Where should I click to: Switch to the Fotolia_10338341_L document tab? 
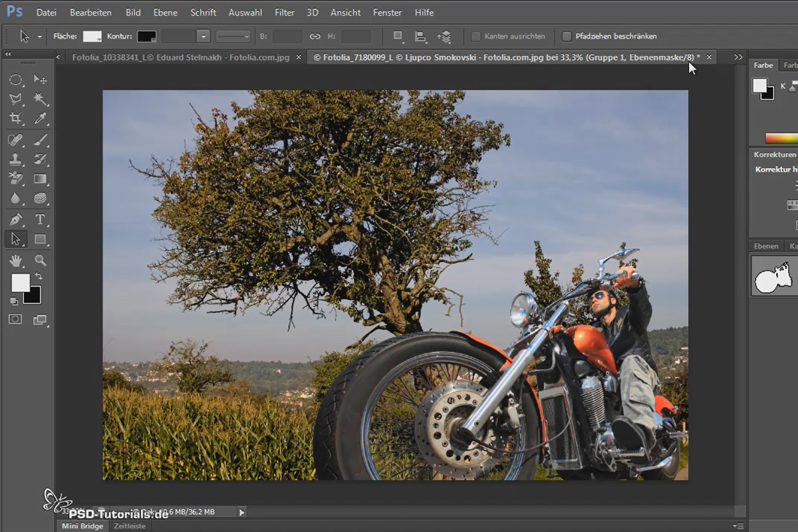181,57
